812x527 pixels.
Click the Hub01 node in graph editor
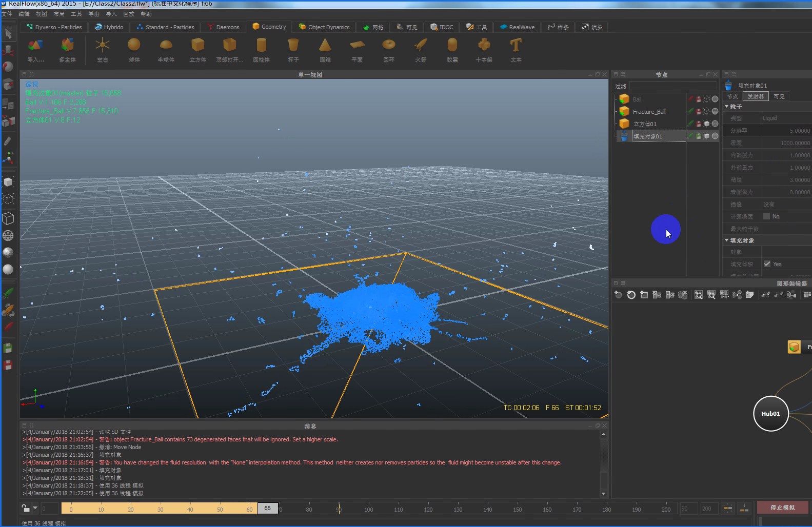(x=770, y=414)
